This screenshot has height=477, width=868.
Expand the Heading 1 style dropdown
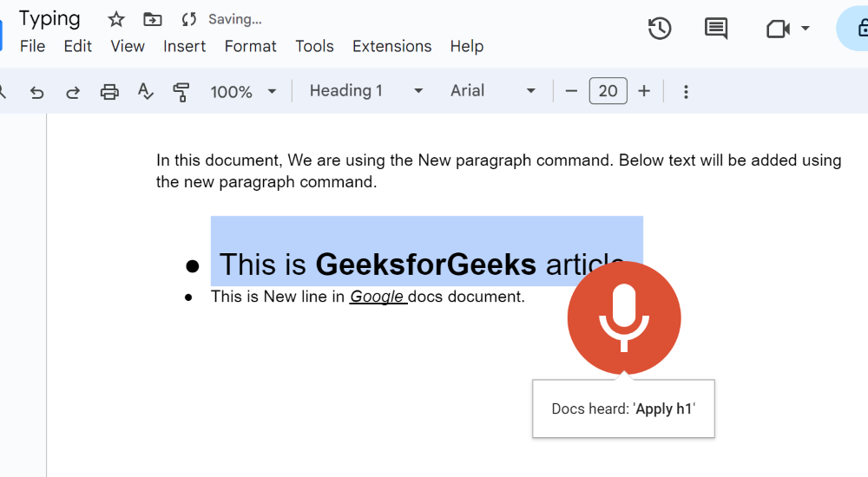click(366, 91)
